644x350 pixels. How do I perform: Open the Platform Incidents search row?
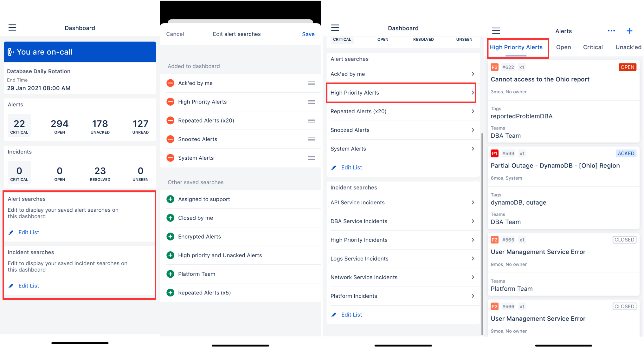click(x=403, y=296)
